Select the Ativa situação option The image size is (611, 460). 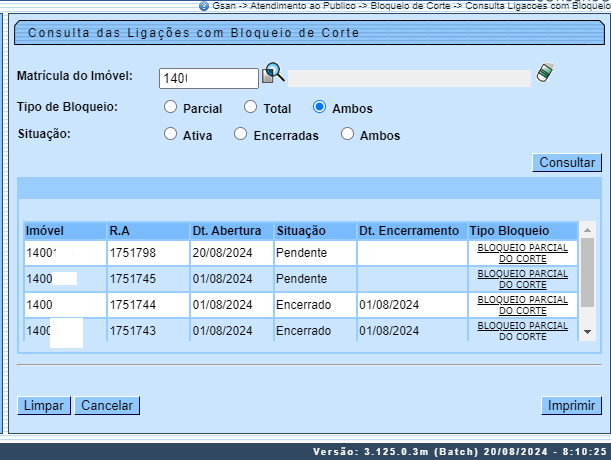click(170, 134)
